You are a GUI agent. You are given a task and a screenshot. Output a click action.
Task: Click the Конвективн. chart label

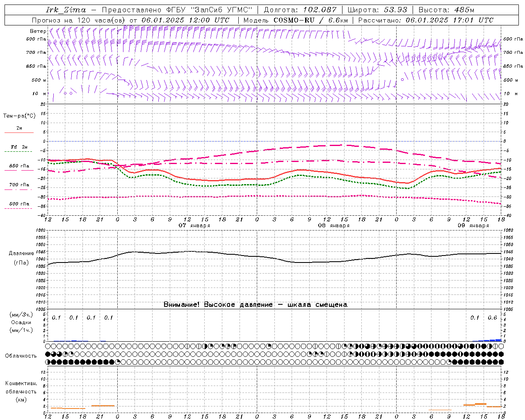point(21,383)
